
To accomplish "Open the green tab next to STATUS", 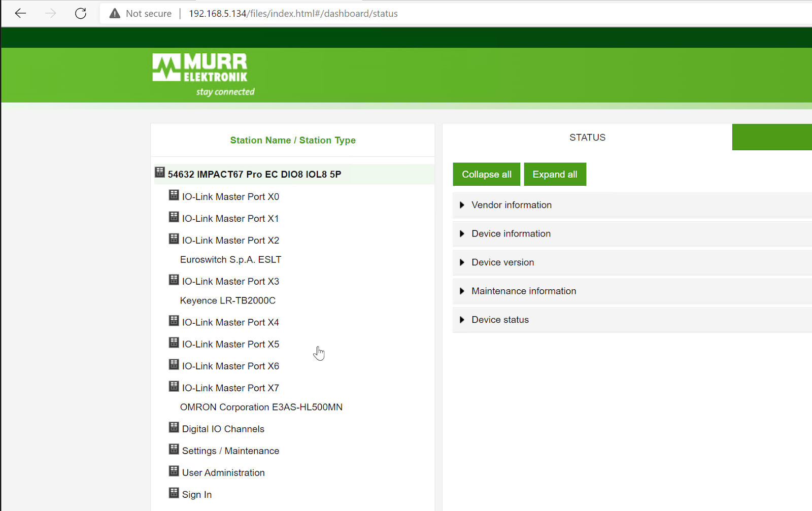I will (772, 137).
